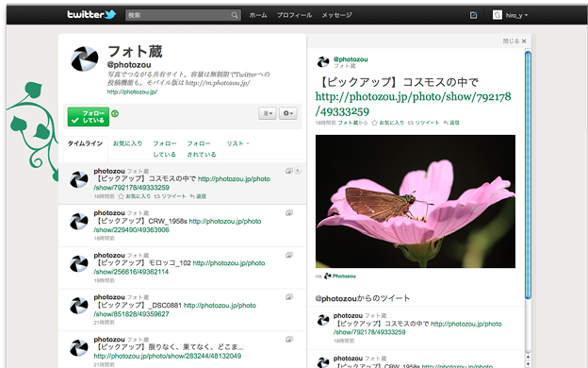Toggle the フォローしている follow button
Screen dimensions: 588x368
tap(89, 117)
